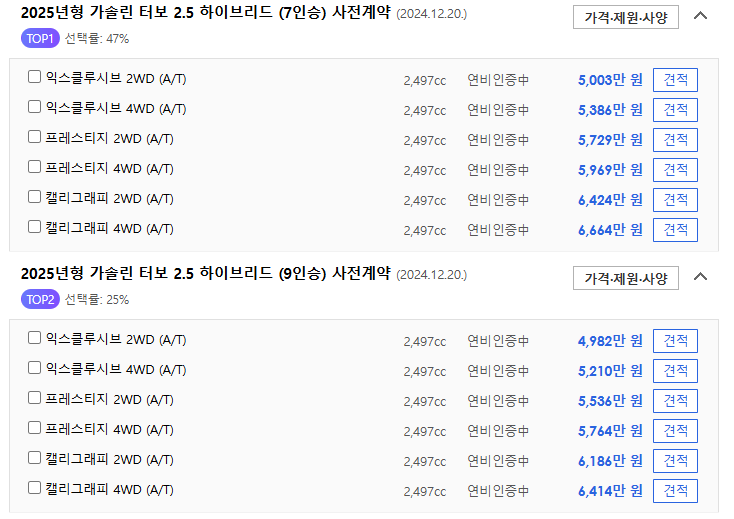Screen dimensions: 734x519
Task: Click the 선택률: 47% text
Action: coord(97,38)
